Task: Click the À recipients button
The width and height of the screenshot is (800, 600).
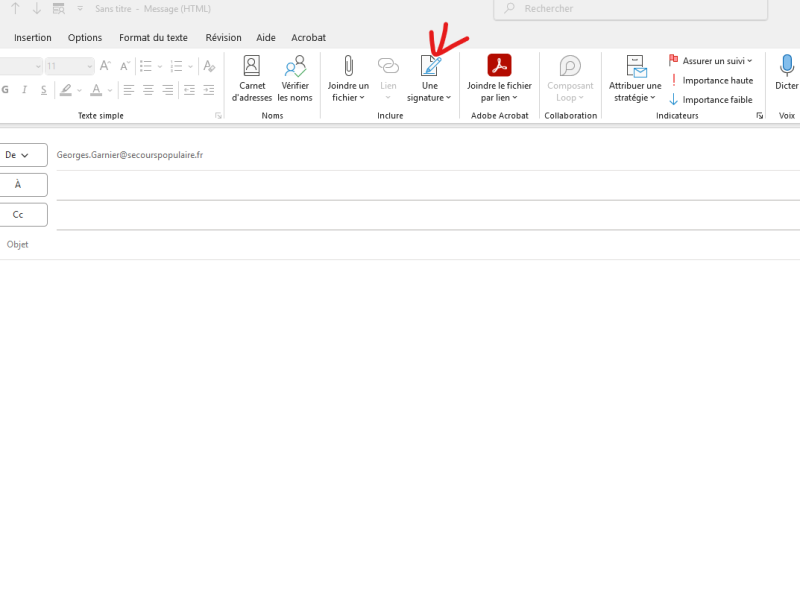Action: [x=23, y=185]
